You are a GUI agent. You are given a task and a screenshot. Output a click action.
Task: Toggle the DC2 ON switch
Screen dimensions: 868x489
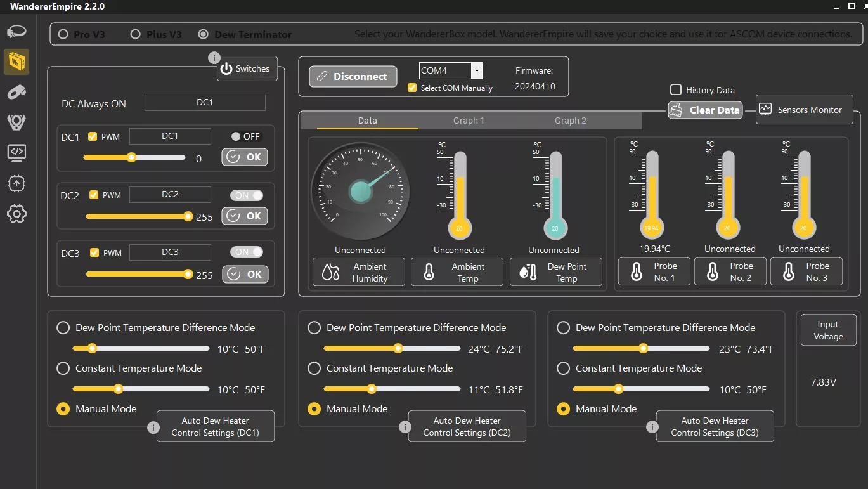click(247, 195)
